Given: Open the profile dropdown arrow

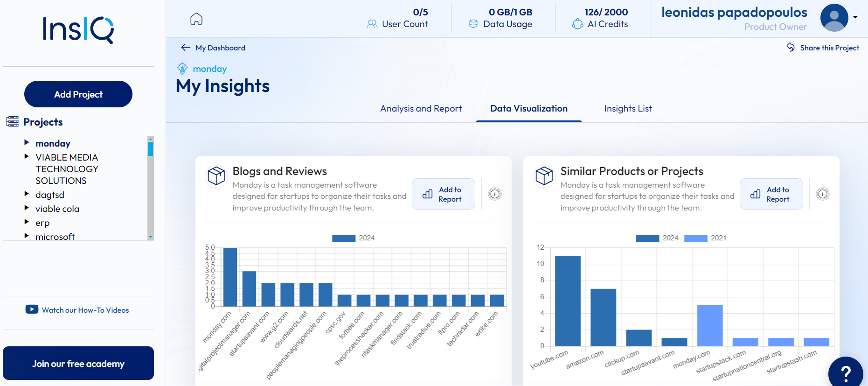Looking at the screenshot, I should tap(855, 17).
